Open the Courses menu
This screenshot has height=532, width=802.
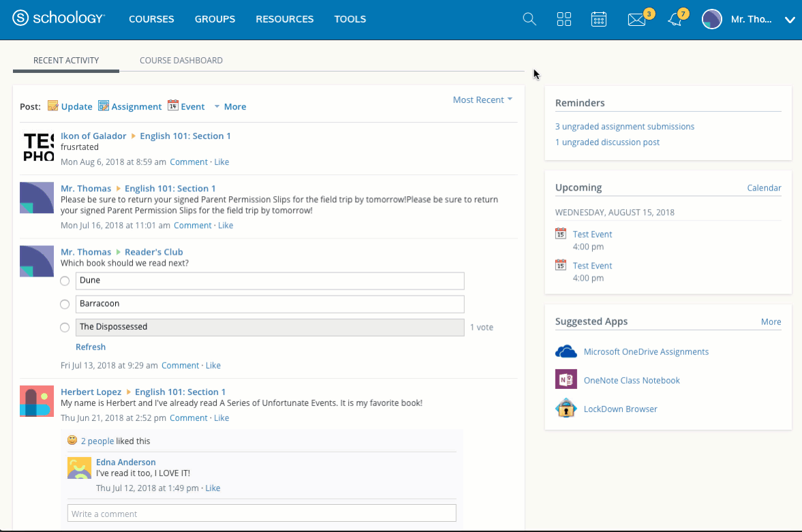pyautogui.click(x=151, y=19)
